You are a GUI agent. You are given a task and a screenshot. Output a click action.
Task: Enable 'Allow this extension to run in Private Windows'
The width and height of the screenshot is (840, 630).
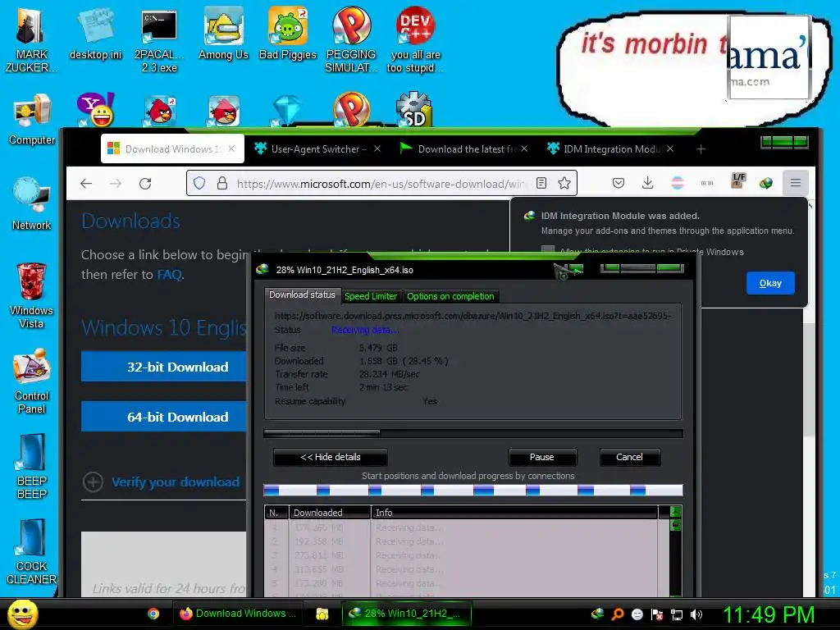[548, 251]
